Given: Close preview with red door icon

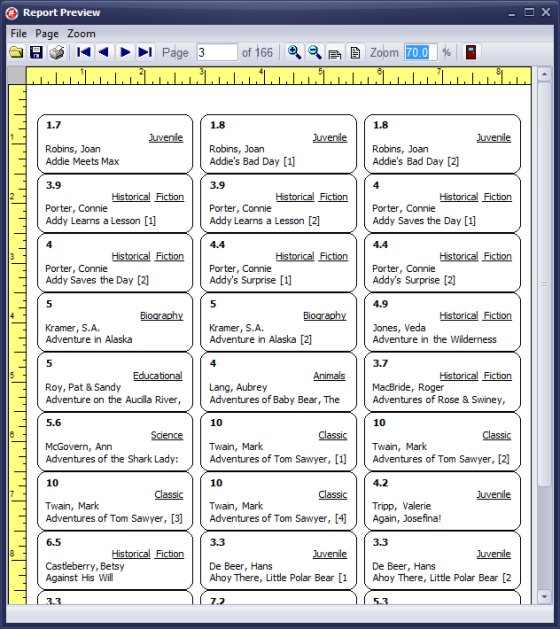Looking at the screenshot, I should [471, 53].
